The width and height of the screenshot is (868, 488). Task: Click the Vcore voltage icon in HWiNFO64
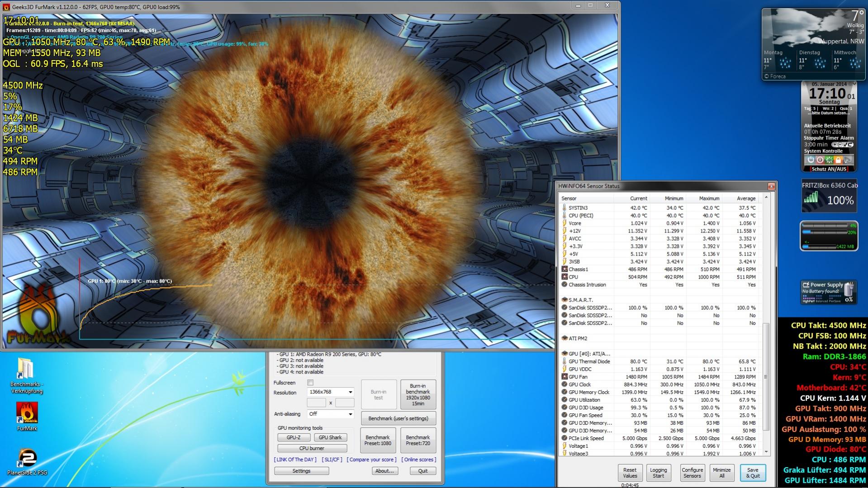pyautogui.click(x=564, y=223)
